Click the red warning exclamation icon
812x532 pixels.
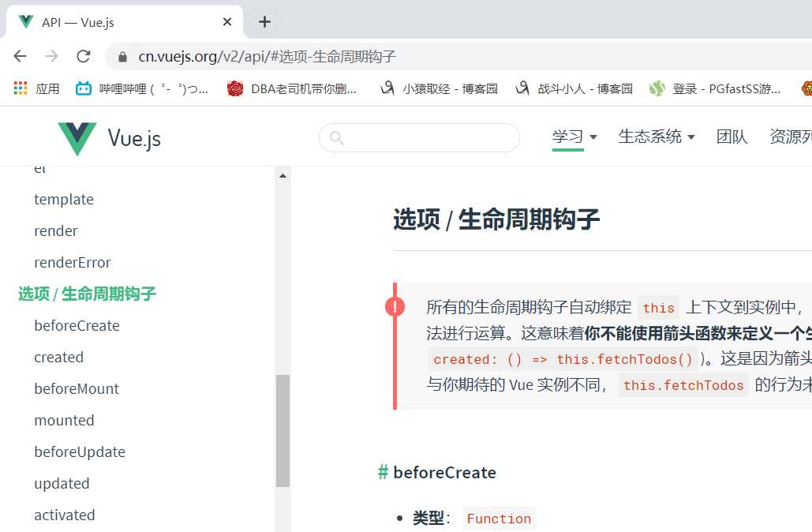pos(395,306)
